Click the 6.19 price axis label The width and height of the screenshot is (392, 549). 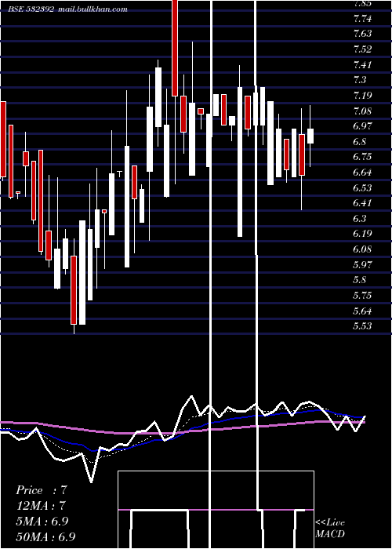click(x=362, y=234)
